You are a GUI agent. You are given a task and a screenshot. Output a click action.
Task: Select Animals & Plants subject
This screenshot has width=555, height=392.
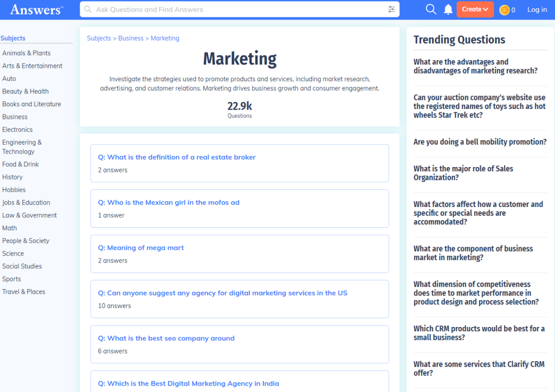[x=27, y=53]
